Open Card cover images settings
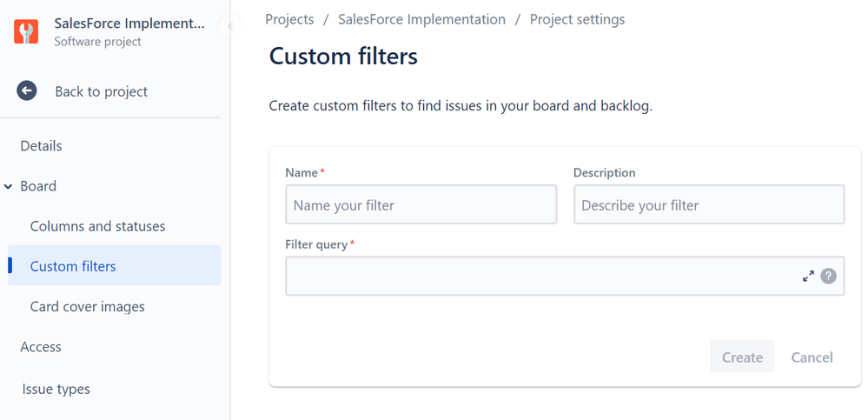The image size is (868, 420). pos(87,306)
